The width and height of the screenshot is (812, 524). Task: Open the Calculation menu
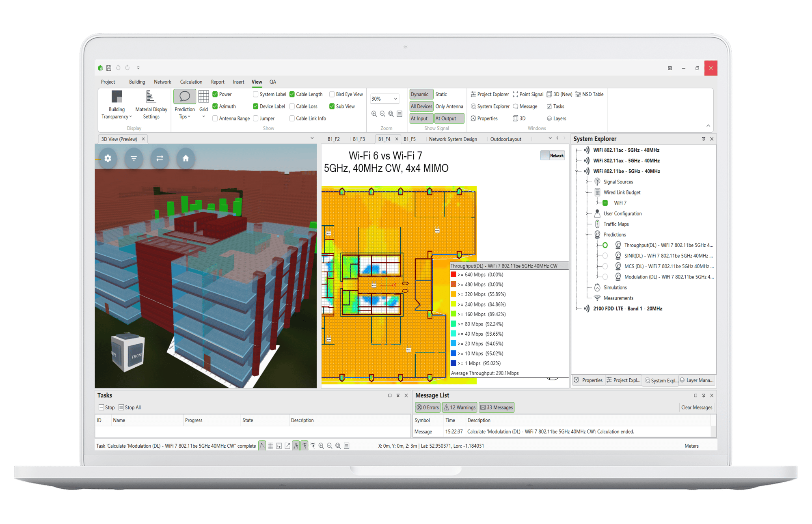[x=190, y=82]
